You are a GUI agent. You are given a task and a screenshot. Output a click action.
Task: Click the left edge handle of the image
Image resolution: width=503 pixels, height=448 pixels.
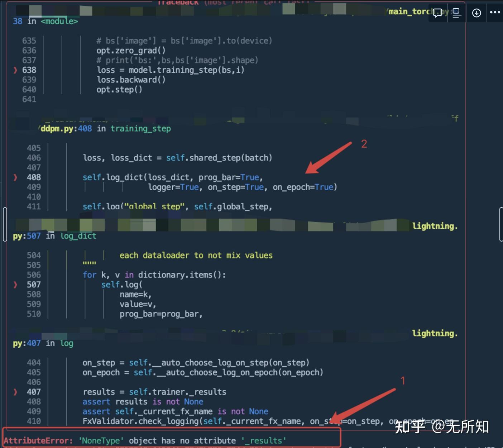[5, 224]
